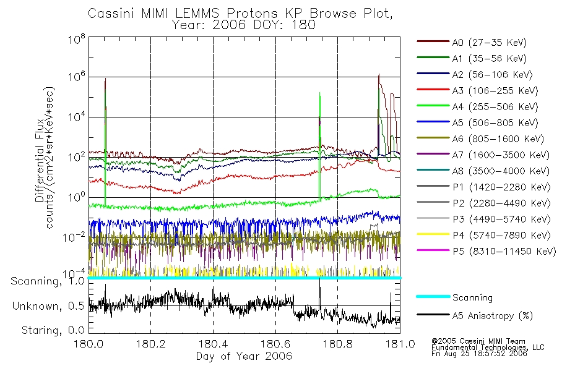Click the A1 (35-56 KeV) legend label
588x371 pixels.
point(490,59)
